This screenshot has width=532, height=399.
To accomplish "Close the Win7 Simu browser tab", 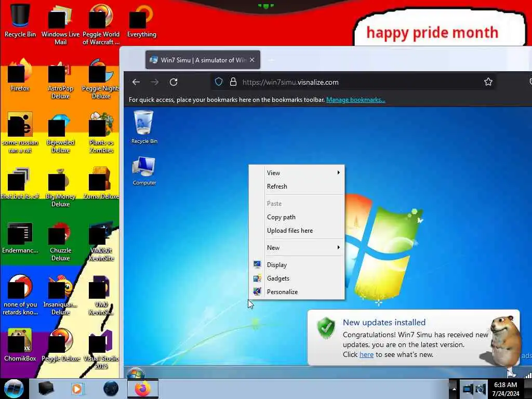I will click(252, 60).
